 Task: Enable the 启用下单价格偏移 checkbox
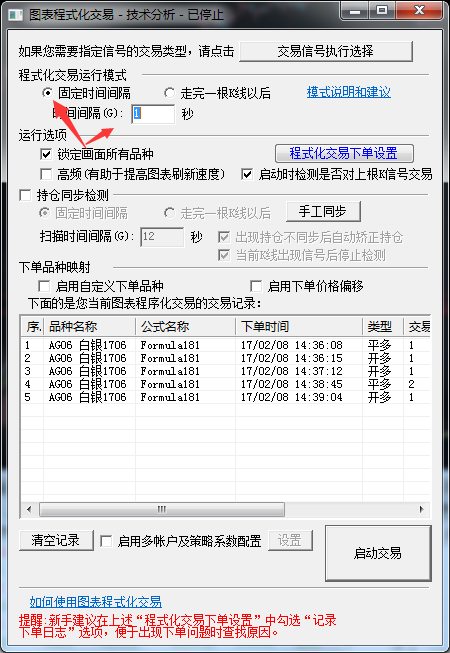pos(256,286)
